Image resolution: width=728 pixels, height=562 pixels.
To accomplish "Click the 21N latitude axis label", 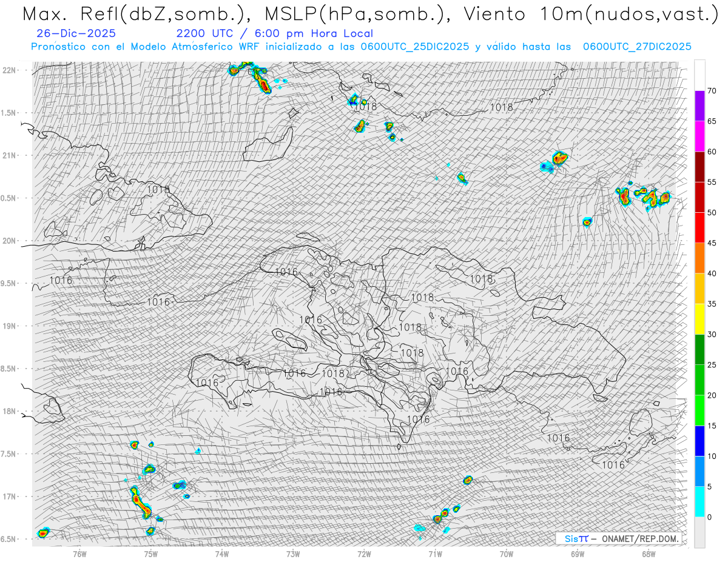I will [x=10, y=155].
